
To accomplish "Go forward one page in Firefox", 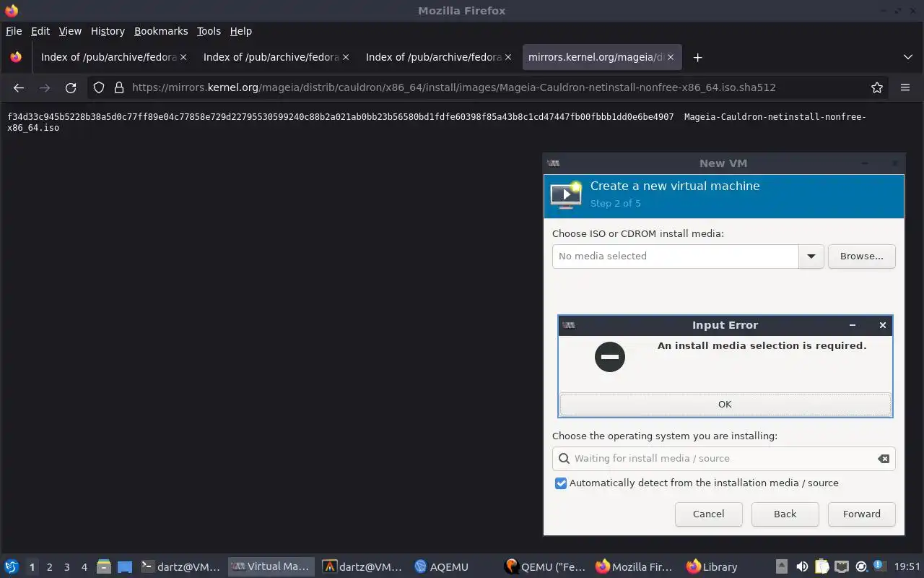I will click(x=45, y=87).
